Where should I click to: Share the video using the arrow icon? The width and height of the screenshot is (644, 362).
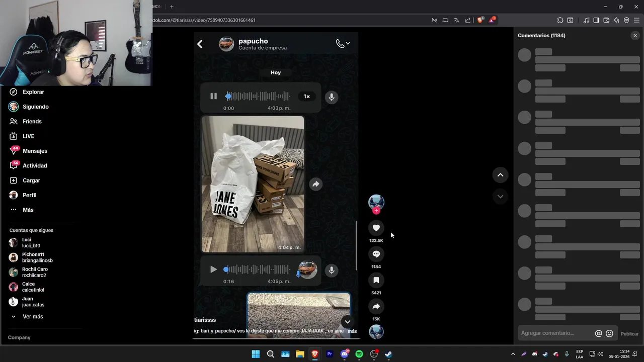click(376, 306)
